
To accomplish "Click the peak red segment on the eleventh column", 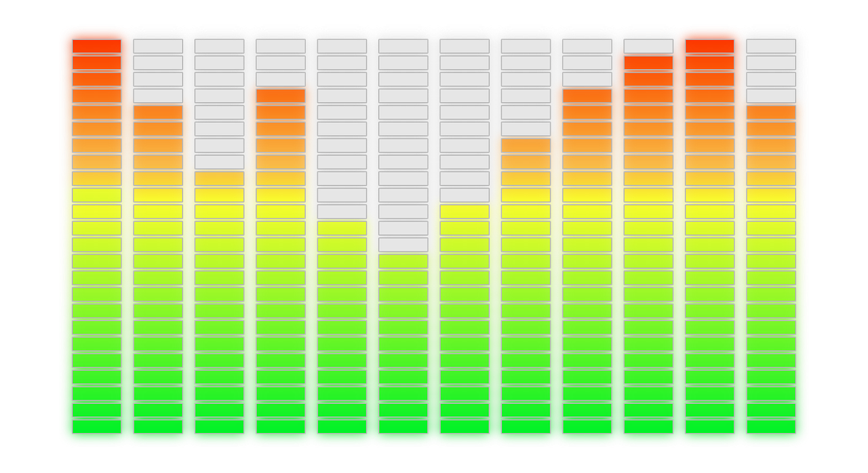I will click(x=709, y=46).
